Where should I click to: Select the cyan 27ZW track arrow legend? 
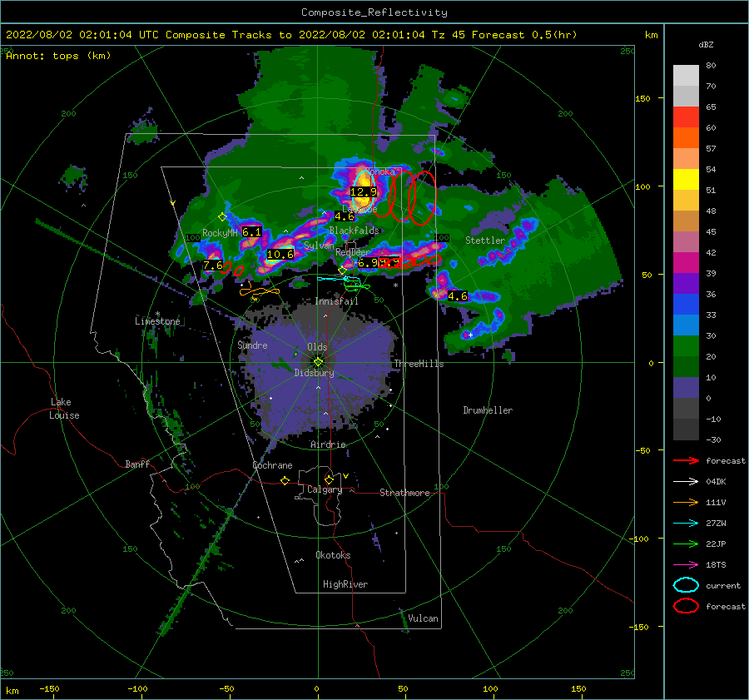click(686, 524)
